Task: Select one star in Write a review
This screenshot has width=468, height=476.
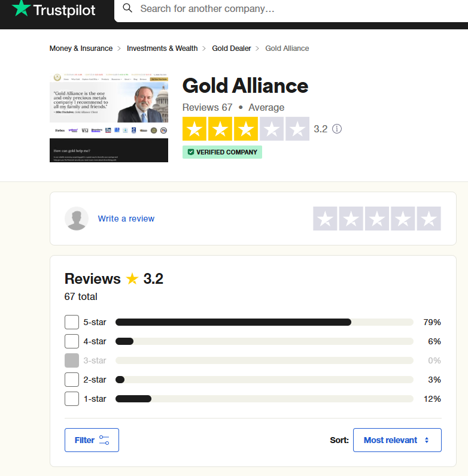Action: [325, 219]
